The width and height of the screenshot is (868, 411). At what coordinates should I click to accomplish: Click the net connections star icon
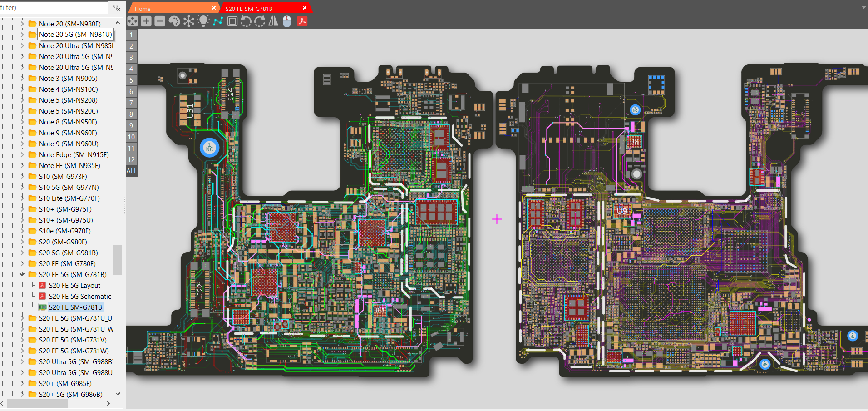(189, 21)
